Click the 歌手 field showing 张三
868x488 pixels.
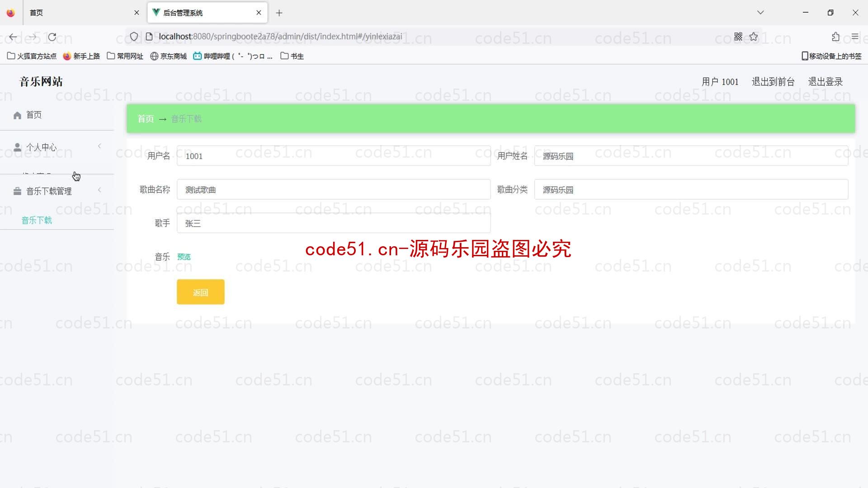tap(334, 223)
